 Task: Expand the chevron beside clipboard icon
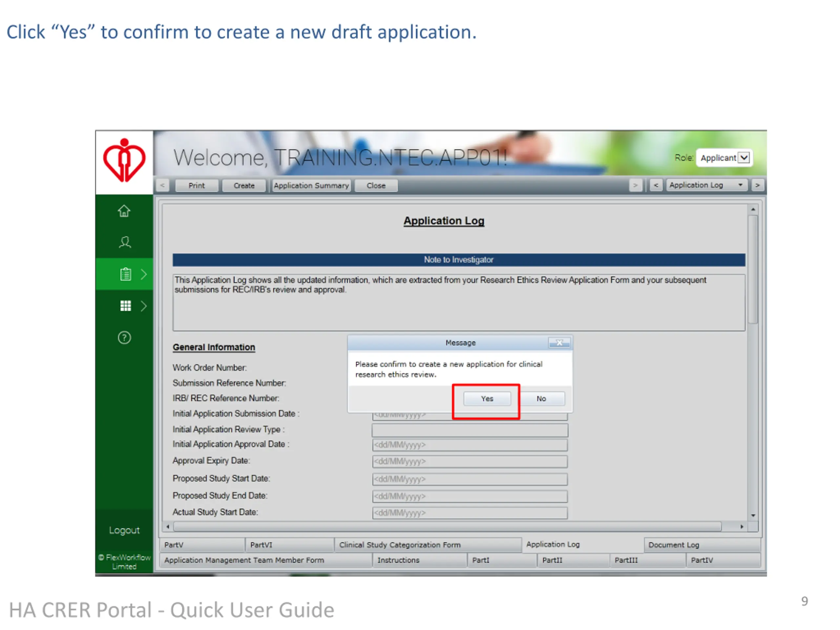pyautogui.click(x=144, y=274)
